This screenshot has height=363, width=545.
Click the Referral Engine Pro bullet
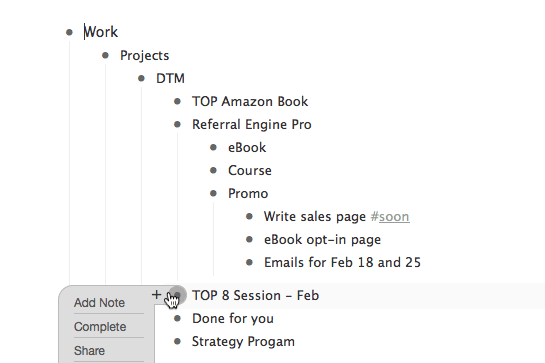pos(177,124)
